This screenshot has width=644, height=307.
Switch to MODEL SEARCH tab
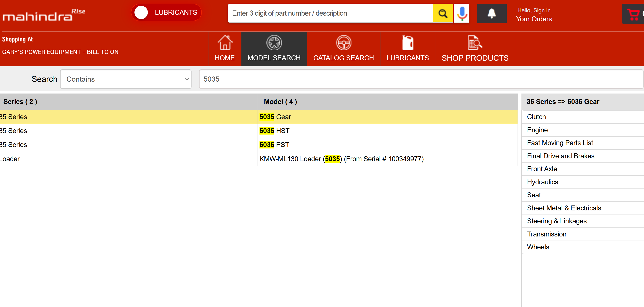pos(274,49)
